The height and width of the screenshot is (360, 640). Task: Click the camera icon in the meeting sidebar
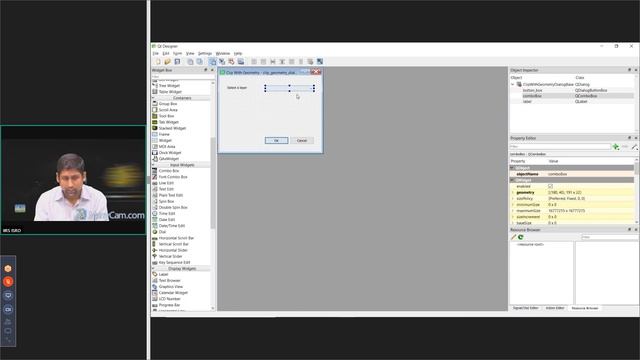coord(8,309)
